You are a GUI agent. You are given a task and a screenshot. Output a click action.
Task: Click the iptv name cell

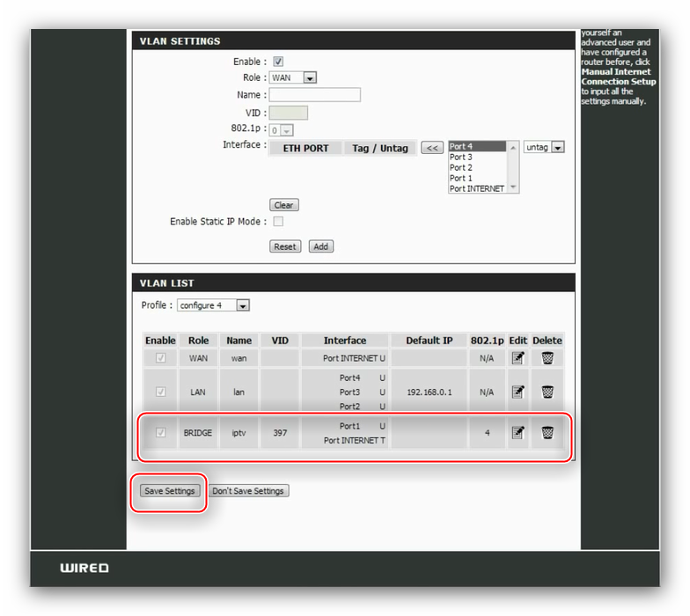[239, 433]
